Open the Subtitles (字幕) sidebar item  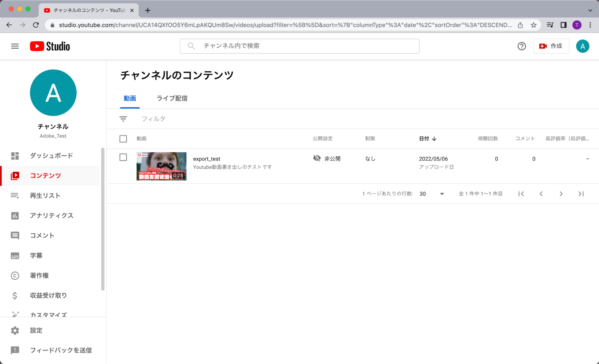(x=36, y=255)
